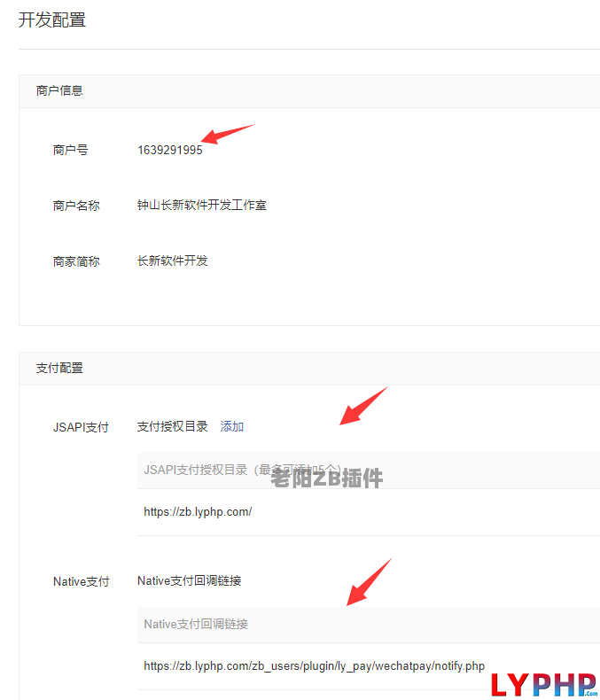Select merchant name 钟山长新软件开发工作室
The image size is (600, 700).
point(201,205)
